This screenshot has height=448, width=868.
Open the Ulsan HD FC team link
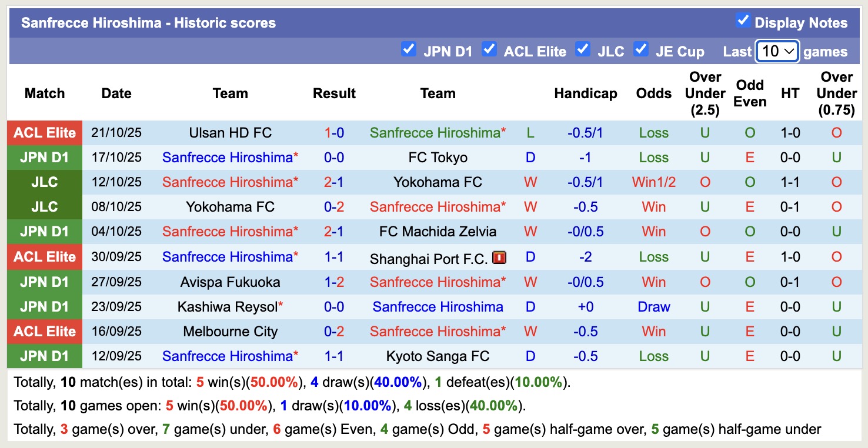tap(230, 132)
